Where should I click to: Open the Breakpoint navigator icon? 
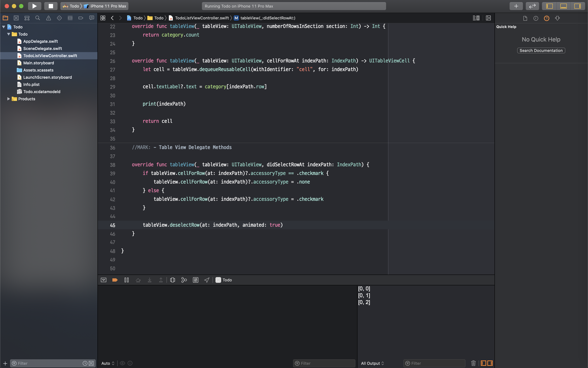[81, 18]
